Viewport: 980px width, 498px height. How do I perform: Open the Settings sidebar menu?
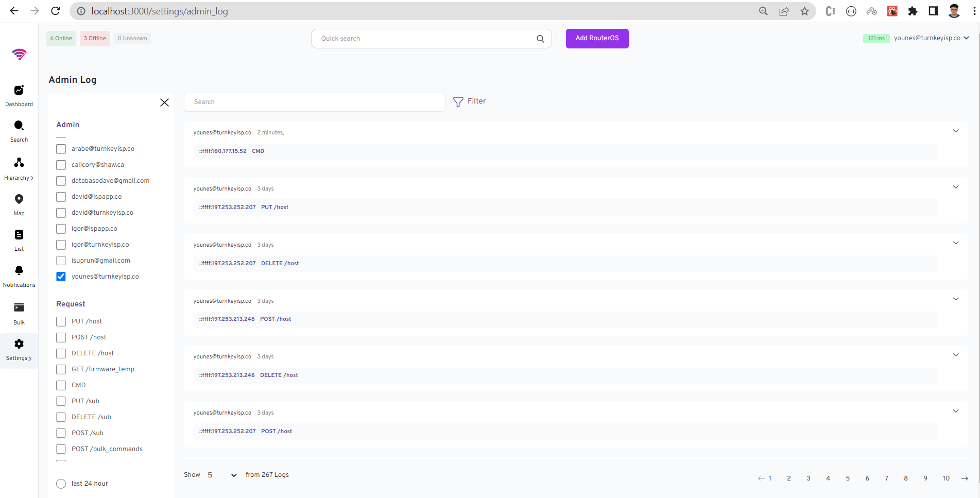(x=19, y=349)
